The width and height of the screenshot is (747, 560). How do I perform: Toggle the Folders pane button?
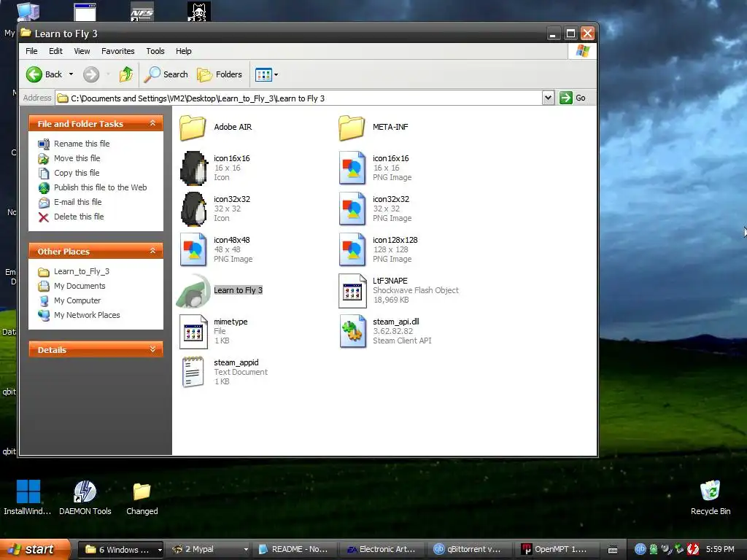220,74
